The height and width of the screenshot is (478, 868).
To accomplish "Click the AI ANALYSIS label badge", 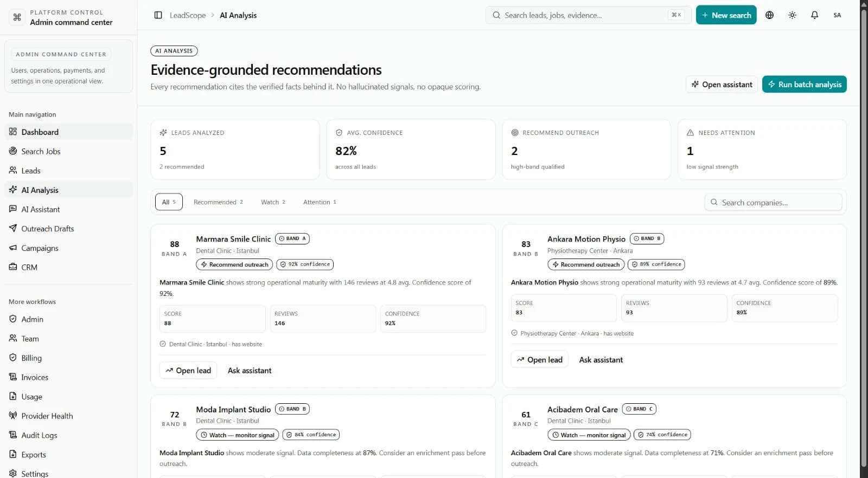I will click(174, 51).
